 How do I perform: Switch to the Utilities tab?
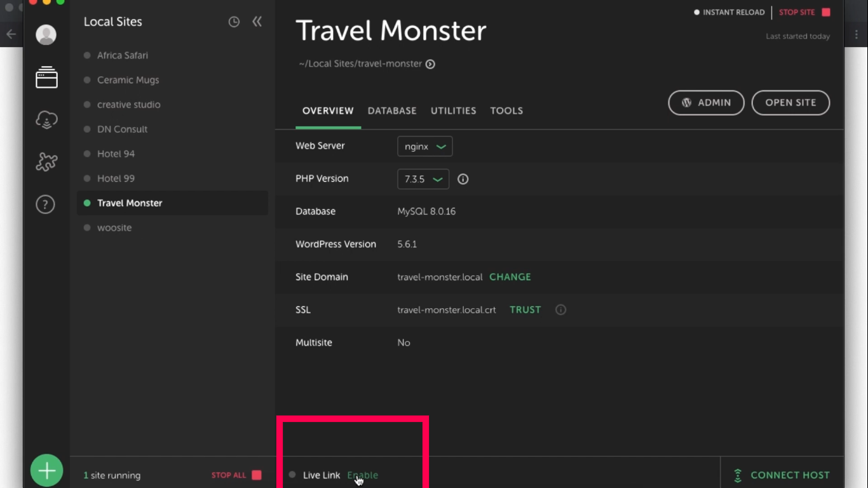(454, 111)
